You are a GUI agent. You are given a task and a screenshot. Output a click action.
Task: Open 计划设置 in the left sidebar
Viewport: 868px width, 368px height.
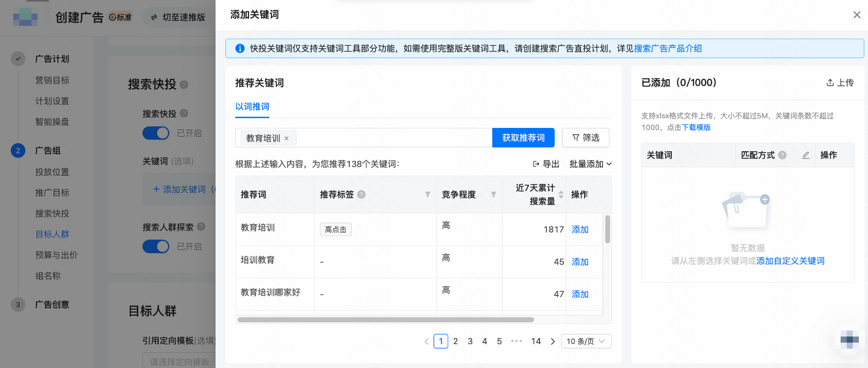point(52,101)
